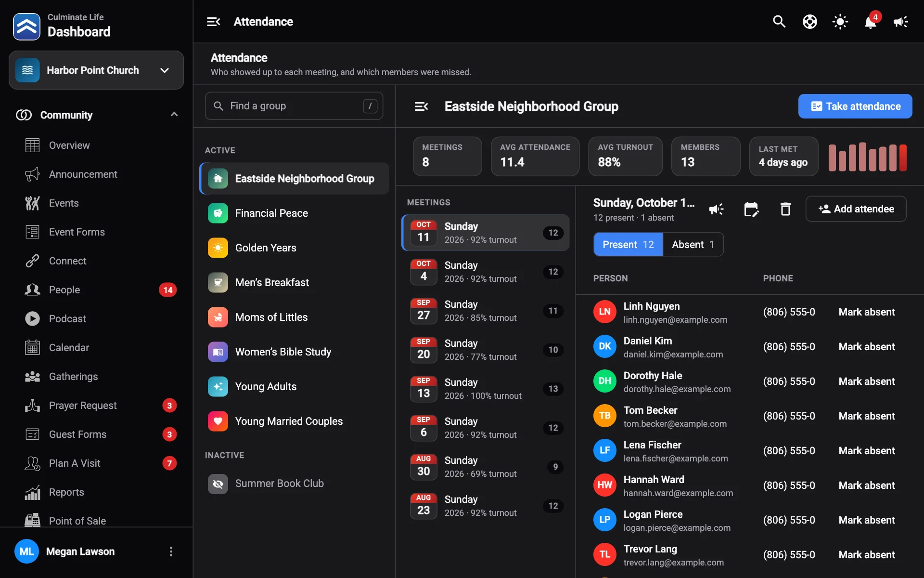Image resolution: width=924 pixels, height=578 pixels.
Task: Open Announcement in sidebar
Action: click(96, 174)
